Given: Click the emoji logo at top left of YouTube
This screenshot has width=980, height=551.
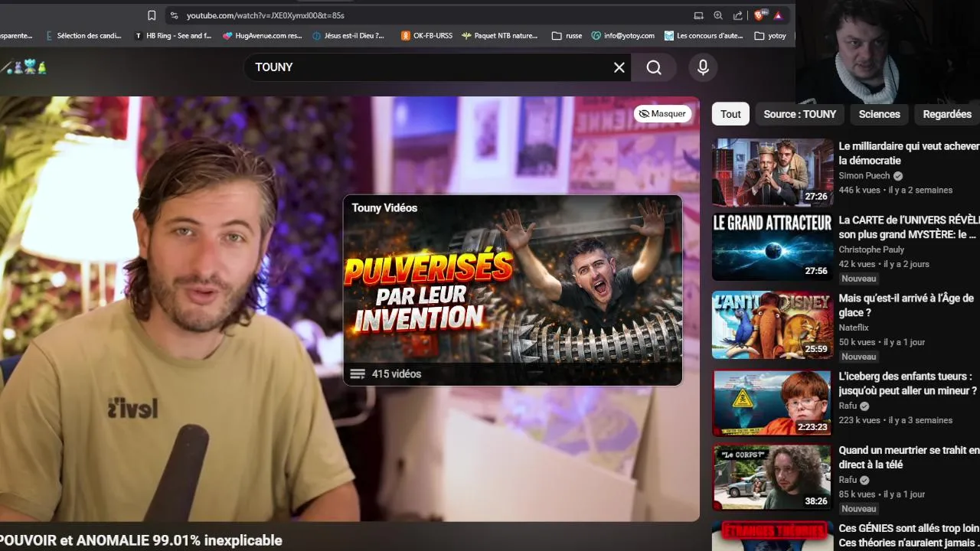Looking at the screenshot, I should (x=24, y=67).
